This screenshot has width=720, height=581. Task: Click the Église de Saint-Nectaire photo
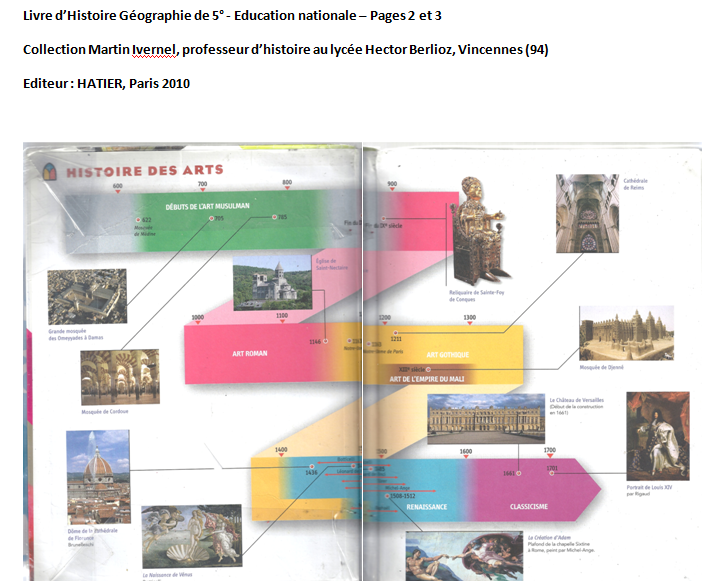[x=272, y=282]
